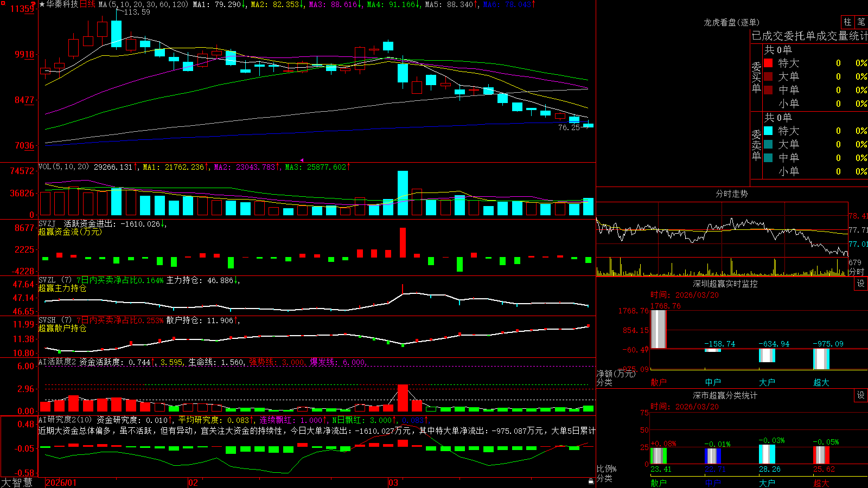Click the small magenta arrow marker below price chart
This screenshot has width=868, height=488.
[x=302, y=160]
